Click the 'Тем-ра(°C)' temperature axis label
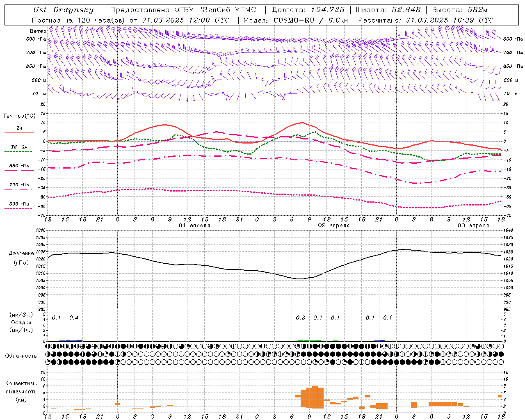This screenshot has height=420, width=525. coord(19,116)
